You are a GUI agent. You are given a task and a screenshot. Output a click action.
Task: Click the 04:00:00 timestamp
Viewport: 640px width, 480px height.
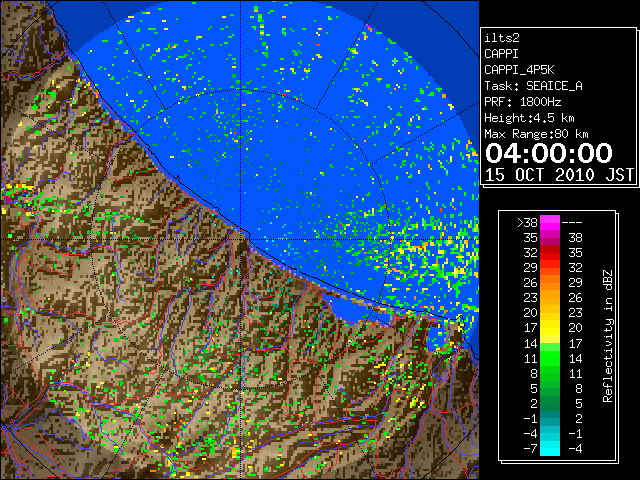[x=549, y=153]
